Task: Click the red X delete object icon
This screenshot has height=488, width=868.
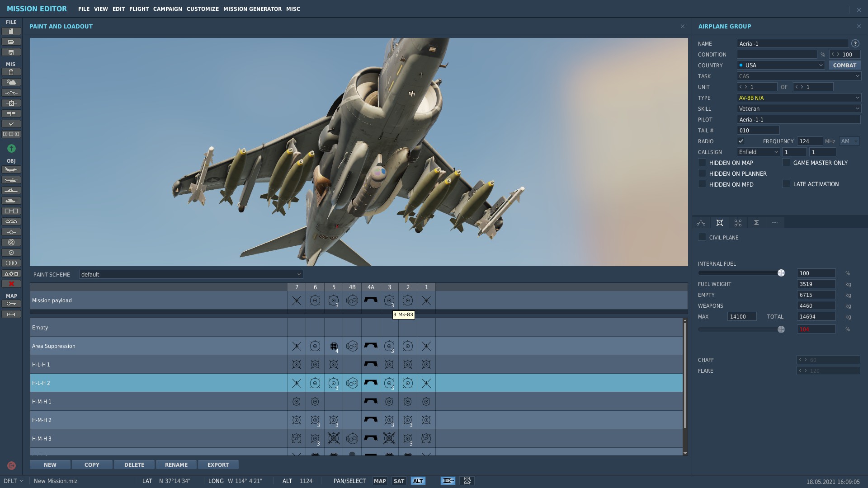Action: click(x=11, y=284)
